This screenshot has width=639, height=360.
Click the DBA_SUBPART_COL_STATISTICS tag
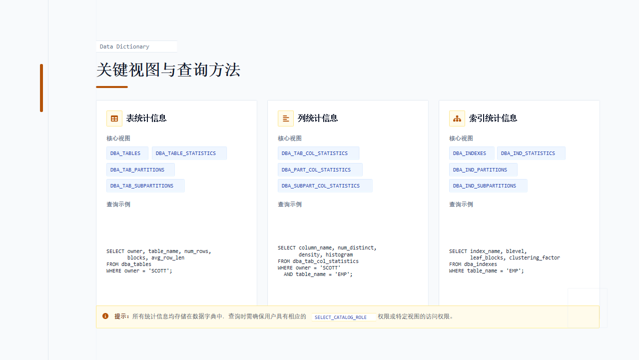coord(325,186)
